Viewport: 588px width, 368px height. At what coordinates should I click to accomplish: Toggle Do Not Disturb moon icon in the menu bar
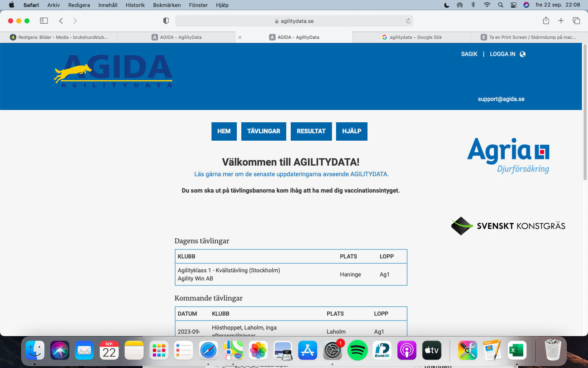click(x=447, y=5)
